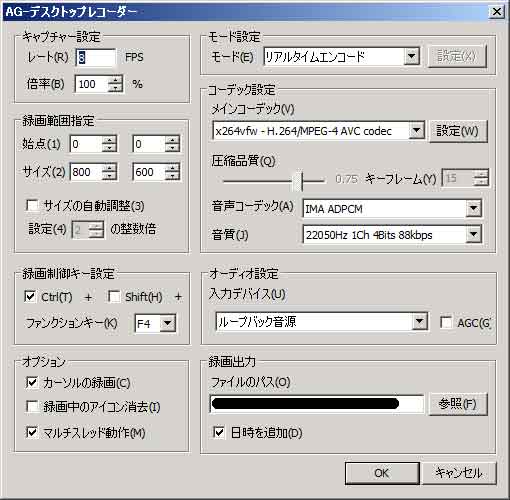The width and height of the screenshot is (510, 500).
Task: Open the モード dropdown リアルタイムエンコード
Action: [412, 56]
